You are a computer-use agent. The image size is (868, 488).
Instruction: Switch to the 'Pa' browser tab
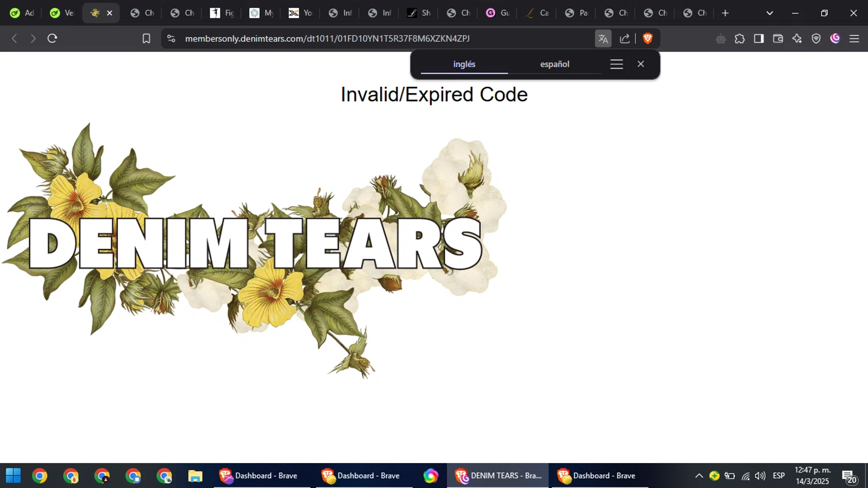point(577,13)
